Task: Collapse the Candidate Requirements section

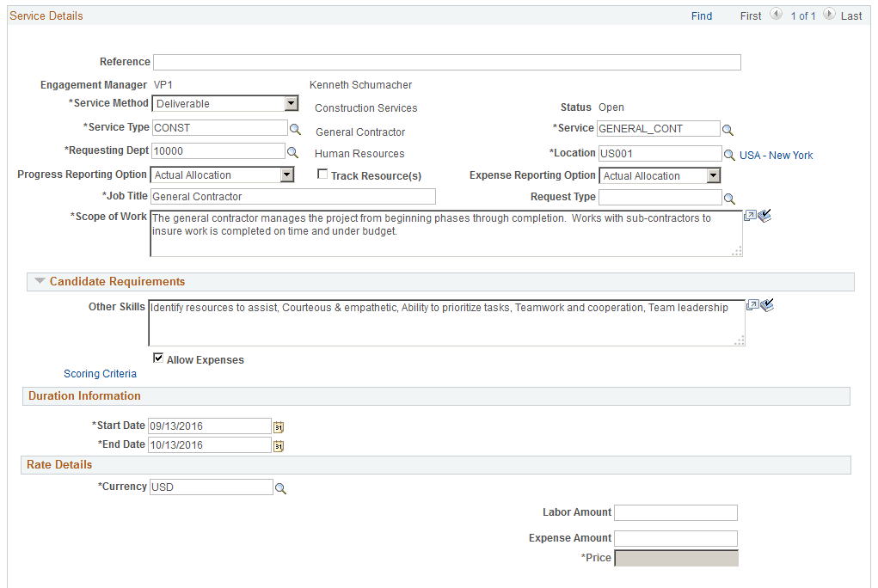Action: (40, 281)
